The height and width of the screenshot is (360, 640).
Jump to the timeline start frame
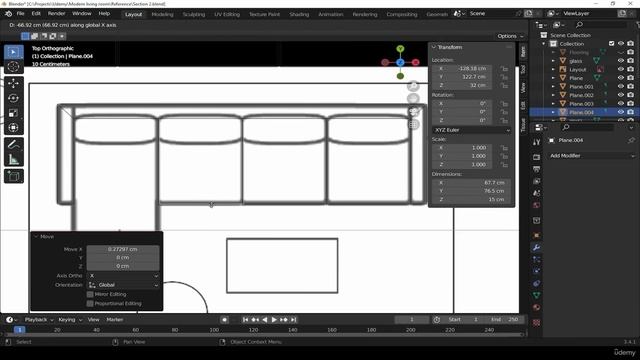245,320
